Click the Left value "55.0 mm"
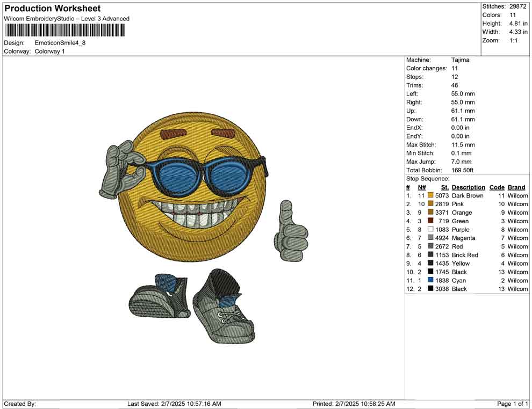 click(x=463, y=94)
